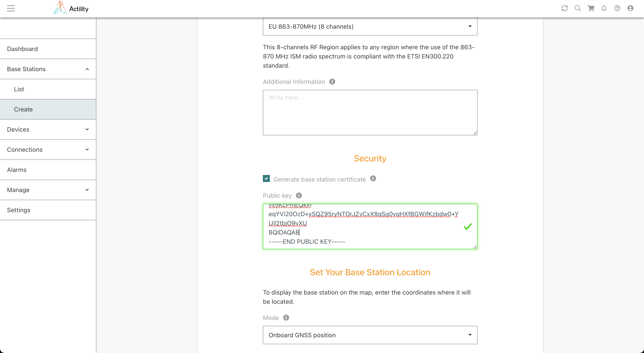Go to the Alarms menu item

point(17,170)
